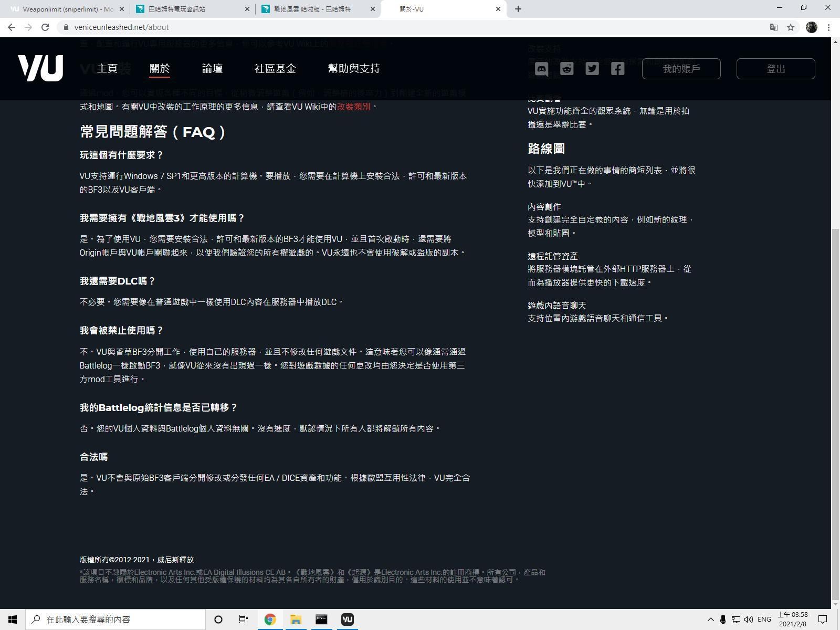
Task: Click roadmap item 遊戲內語音聊天
Action: [557, 306]
